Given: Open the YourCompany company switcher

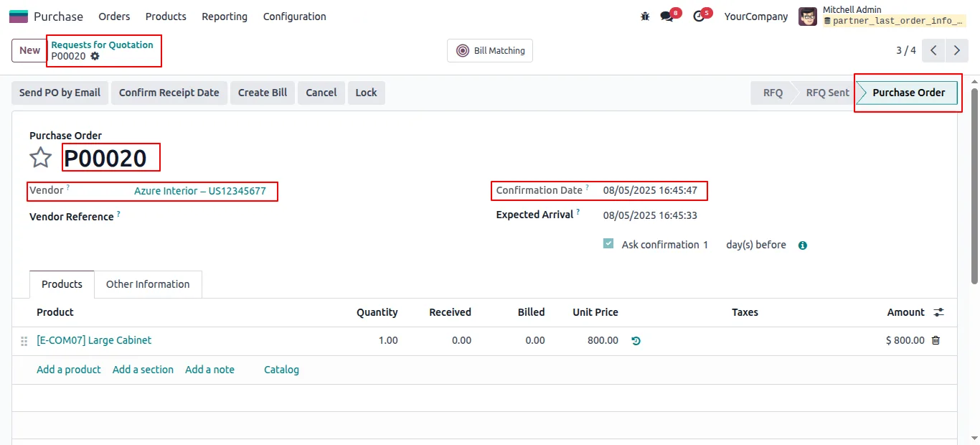Looking at the screenshot, I should (x=756, y=17).
